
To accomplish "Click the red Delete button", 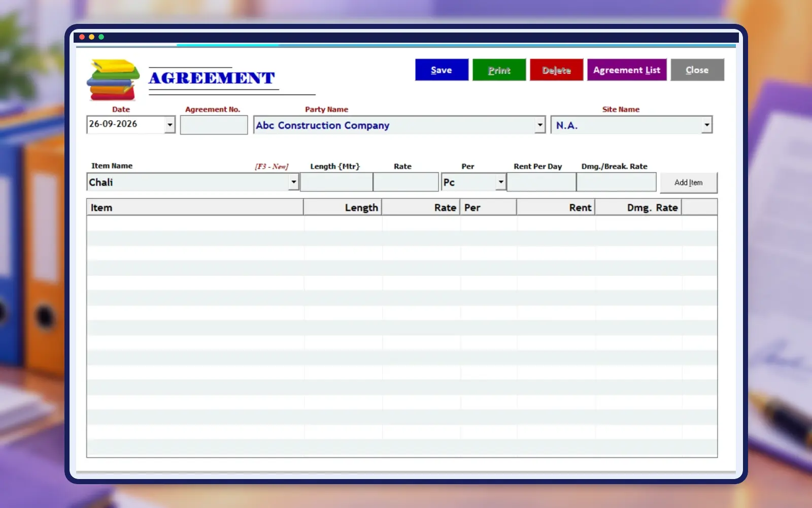I will tap(557, 70).
